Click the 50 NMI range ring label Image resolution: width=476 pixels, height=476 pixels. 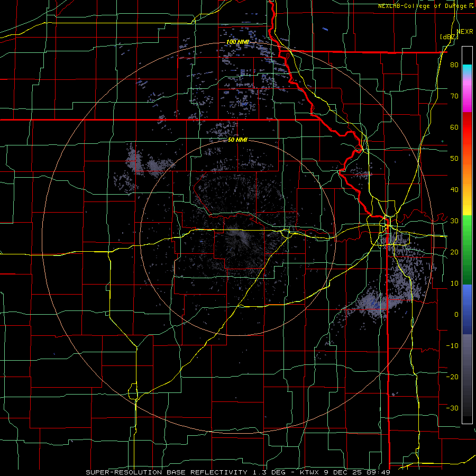[x=237, y=140]
